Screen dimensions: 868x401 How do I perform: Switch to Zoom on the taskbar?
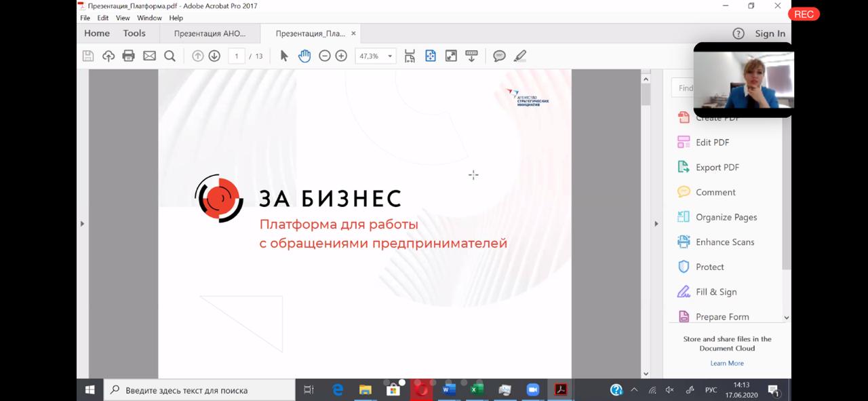tap(532, 390)
